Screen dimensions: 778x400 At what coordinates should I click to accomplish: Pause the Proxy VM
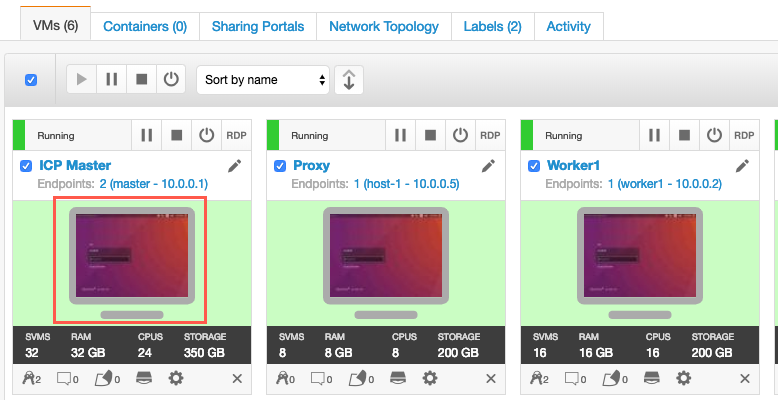400,135
